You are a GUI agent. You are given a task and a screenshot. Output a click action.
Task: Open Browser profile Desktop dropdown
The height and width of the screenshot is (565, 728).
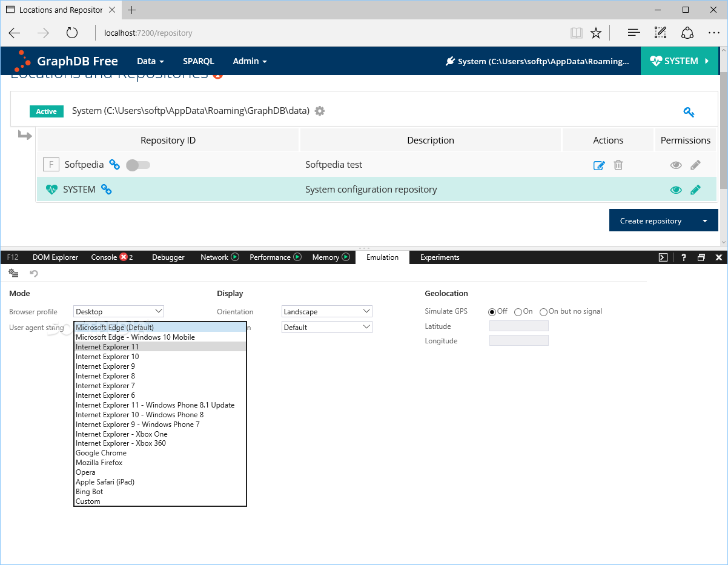[x=119, y=311]
